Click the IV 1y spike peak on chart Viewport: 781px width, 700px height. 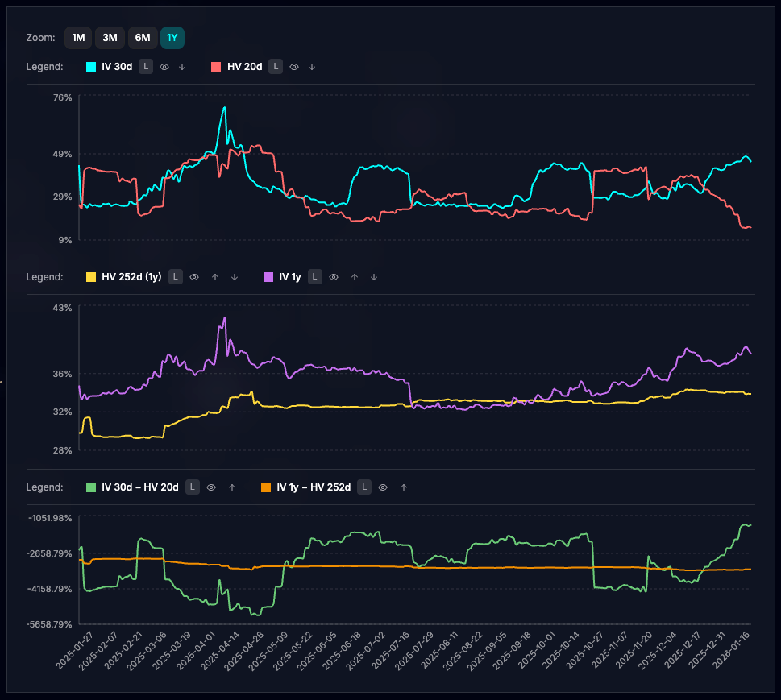coord(224,318)
